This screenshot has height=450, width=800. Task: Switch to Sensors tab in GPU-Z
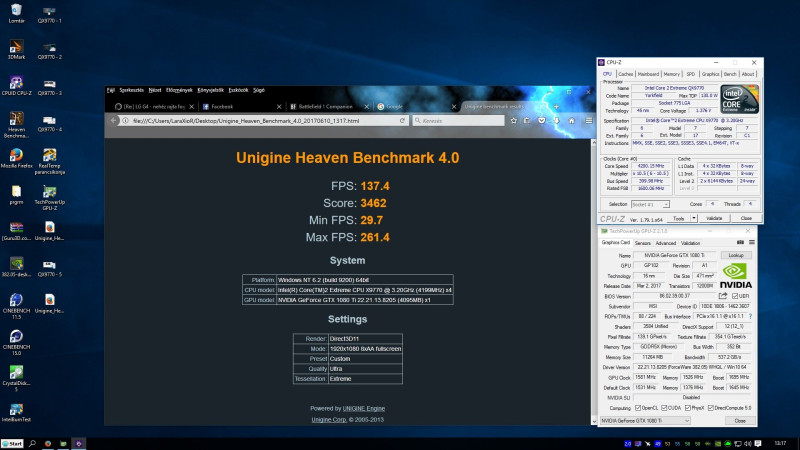[642, 243]
